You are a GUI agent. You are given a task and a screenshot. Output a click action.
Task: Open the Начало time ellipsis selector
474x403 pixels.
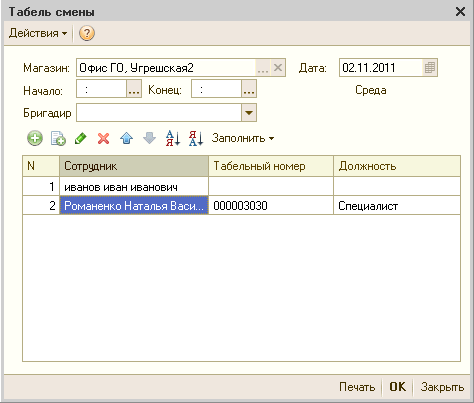coord(134,89)
